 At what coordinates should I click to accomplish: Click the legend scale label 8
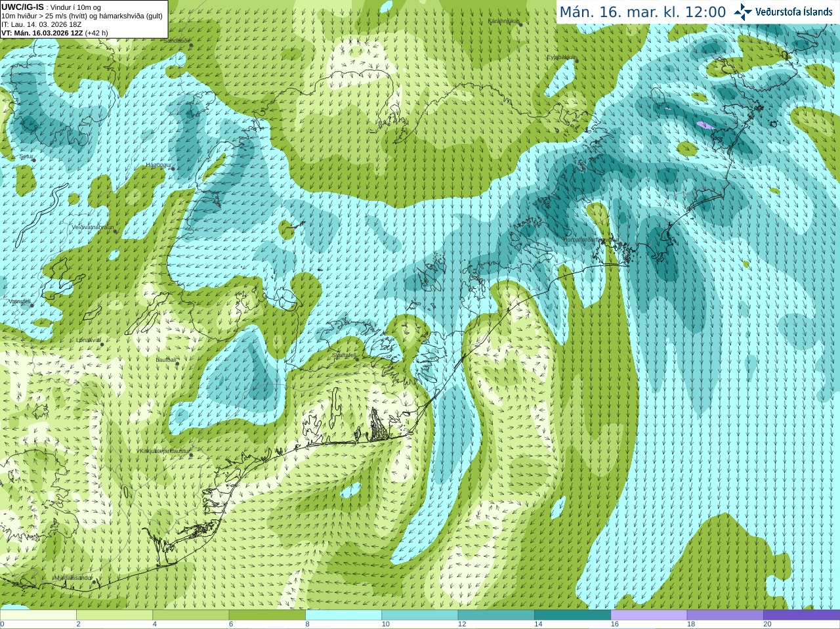308,624
